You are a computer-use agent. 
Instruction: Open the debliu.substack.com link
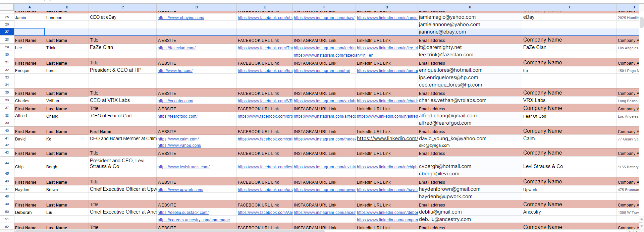(x=183, y=213)
